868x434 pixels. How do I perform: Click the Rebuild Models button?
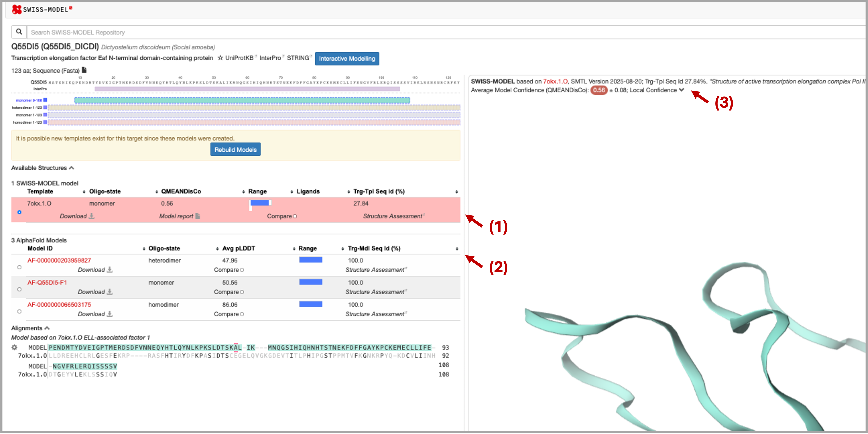[x=235, y=150]
